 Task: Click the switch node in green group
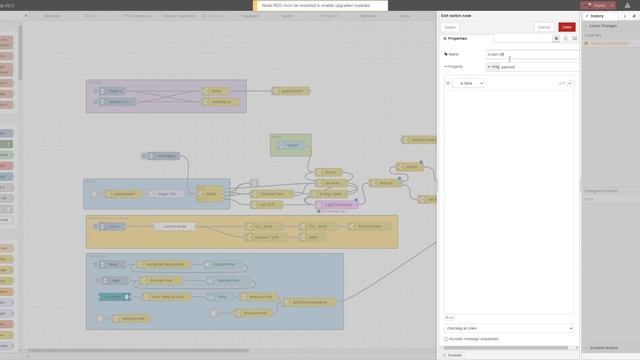[290, 145]
